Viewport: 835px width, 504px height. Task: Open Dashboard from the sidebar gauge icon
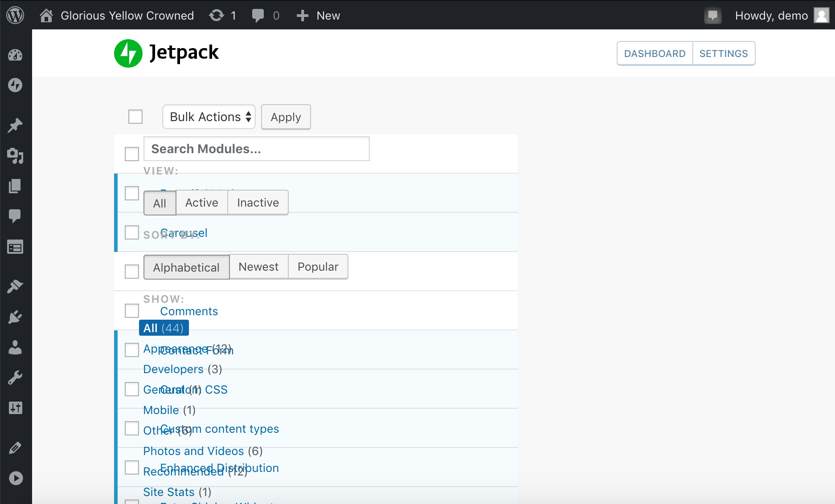[15, 55]
